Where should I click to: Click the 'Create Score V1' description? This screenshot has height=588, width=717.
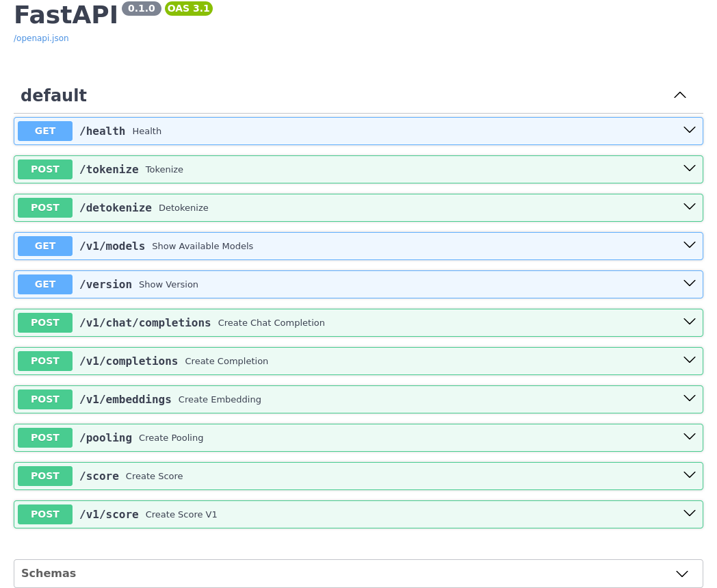(181, 515)
